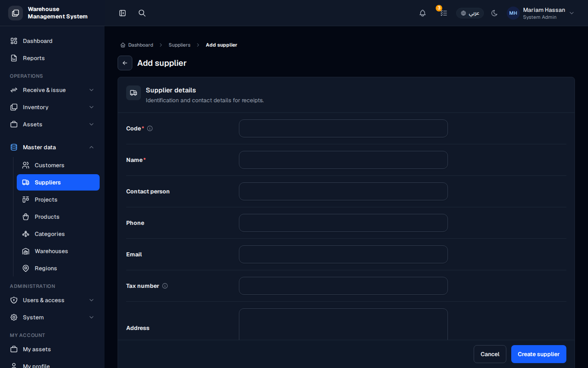Viewport: 588px width, 368px height.
Task: Switch language to Arabic
Action: click(470, 13)
